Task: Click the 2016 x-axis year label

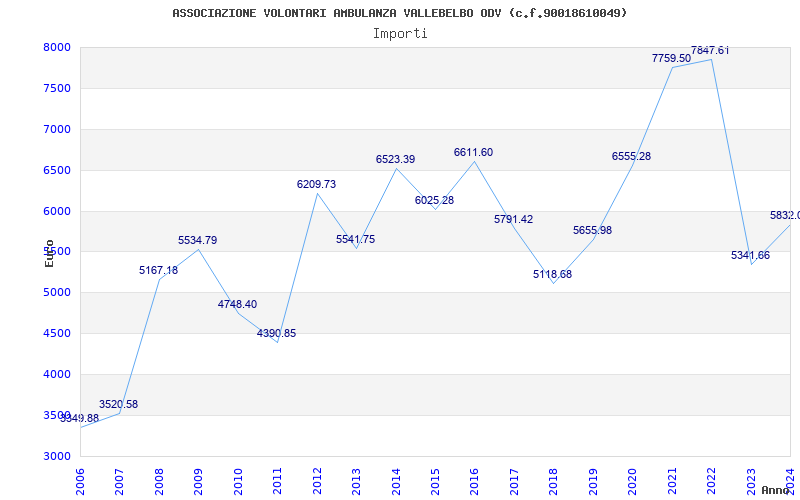Action: tap(474, 481)
